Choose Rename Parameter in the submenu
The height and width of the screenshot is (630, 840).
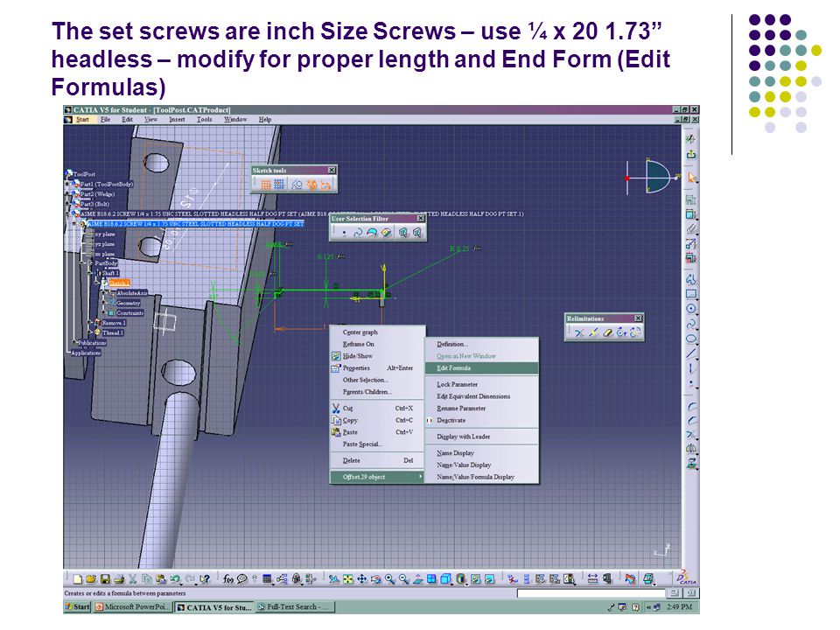[481, 409]
